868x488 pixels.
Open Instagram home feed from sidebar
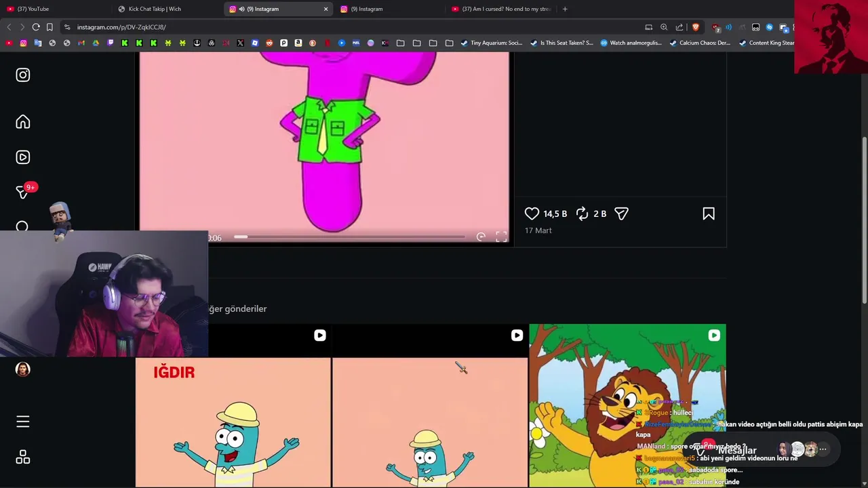23,122
